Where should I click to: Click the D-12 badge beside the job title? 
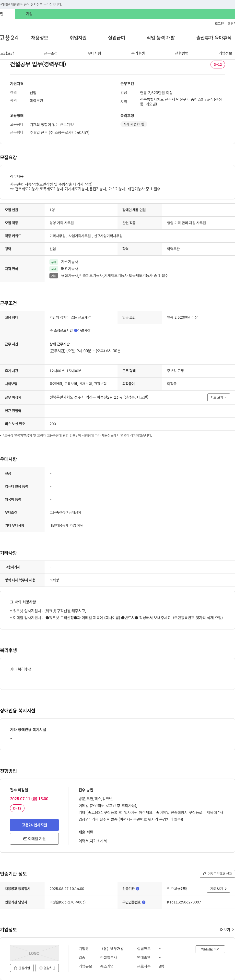[x=218, y=64]
